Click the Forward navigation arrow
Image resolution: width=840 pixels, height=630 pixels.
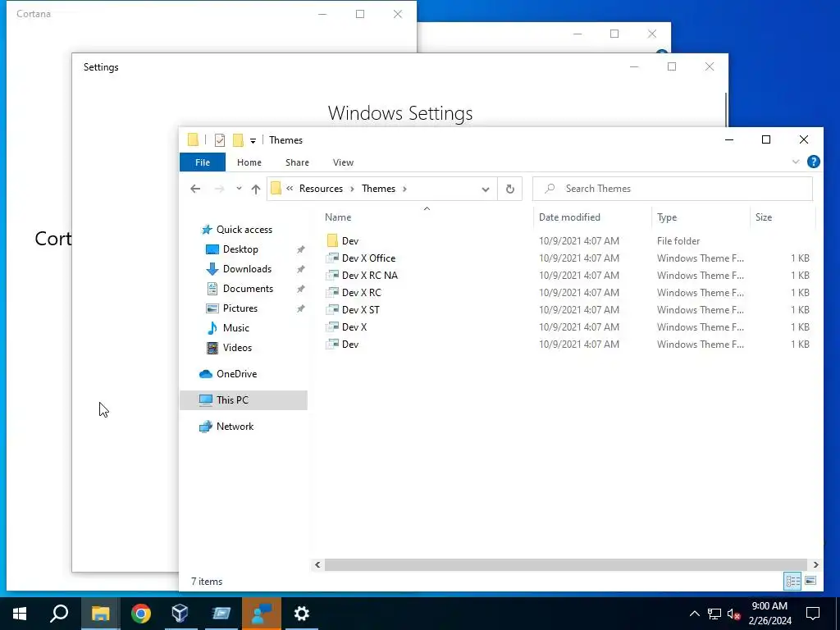pyautogui.click(x=219, y=189)
